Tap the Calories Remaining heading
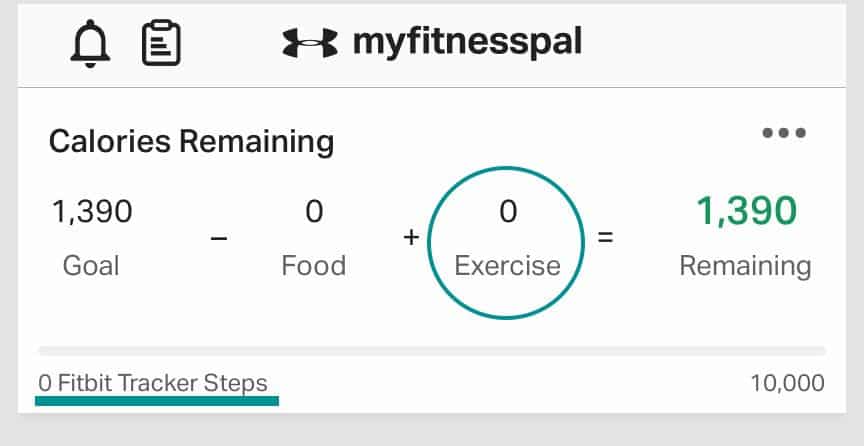 pos(191,141)
